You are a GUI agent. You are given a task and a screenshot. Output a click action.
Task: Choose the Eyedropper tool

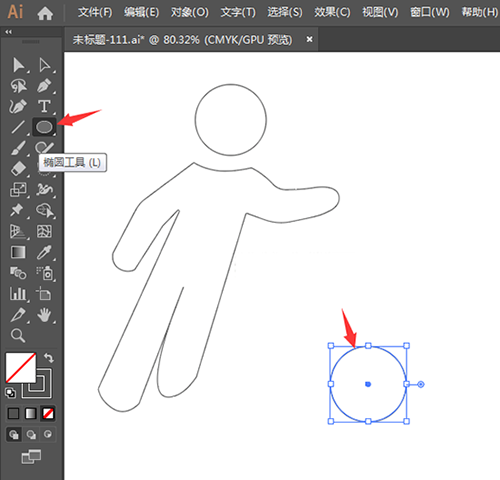click(44, 252)
